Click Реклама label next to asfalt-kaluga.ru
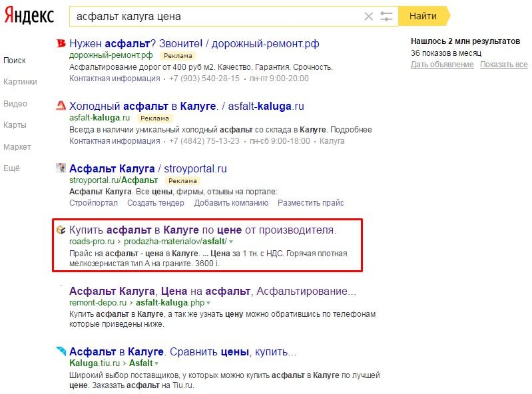This screenshot has width=532, height=394. click(154, 118)
